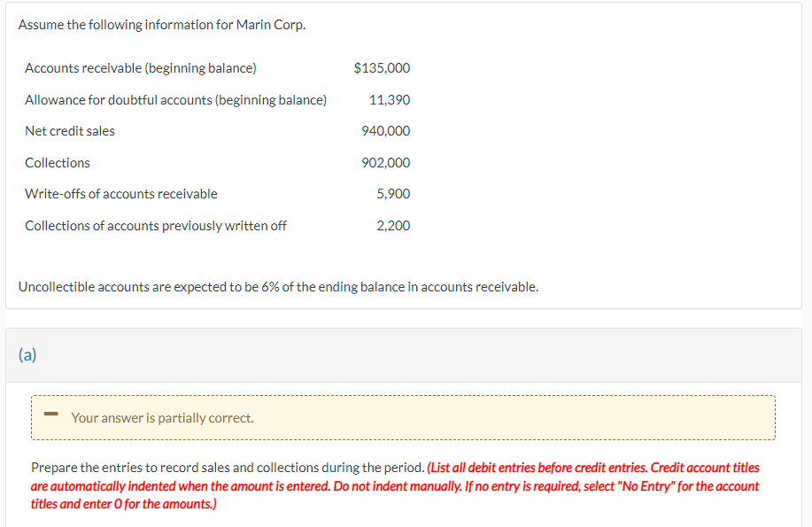Screen dimensions: 812x527
Task: Click the 'Assume the following information' heading
Action: pos(162,24)
